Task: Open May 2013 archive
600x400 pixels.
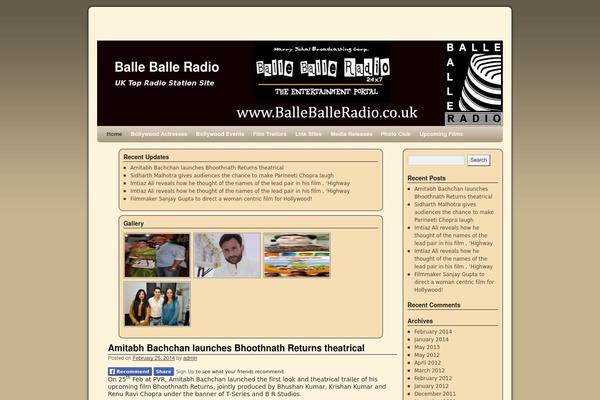Action: [x=427, y=347]
